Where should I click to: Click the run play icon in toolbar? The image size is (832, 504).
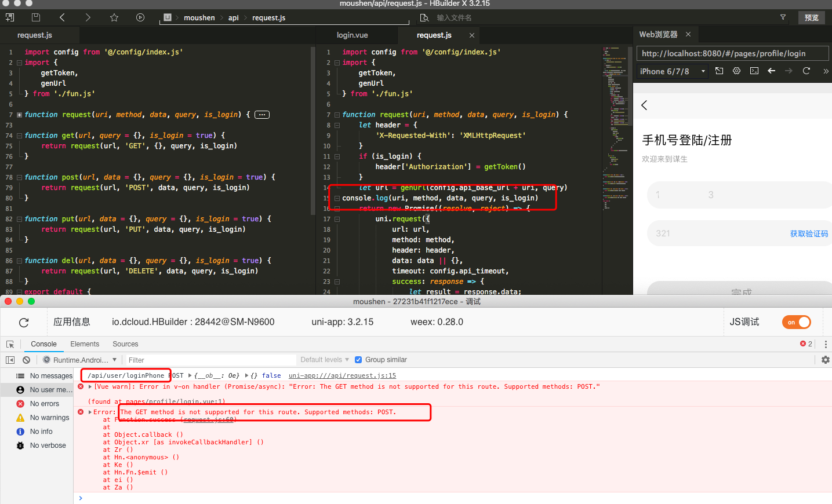[140, 17]
